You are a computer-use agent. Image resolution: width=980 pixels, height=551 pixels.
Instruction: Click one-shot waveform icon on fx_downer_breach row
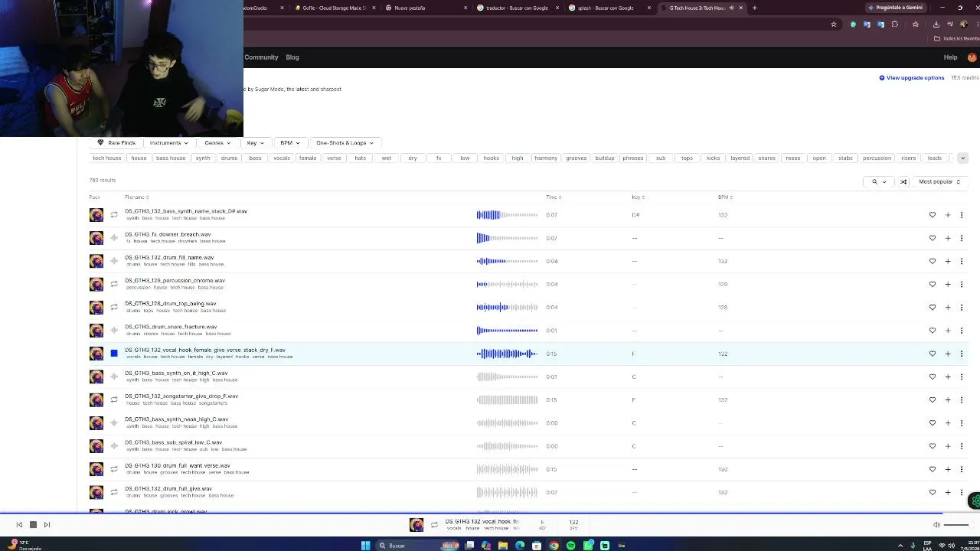click(114, 238)
